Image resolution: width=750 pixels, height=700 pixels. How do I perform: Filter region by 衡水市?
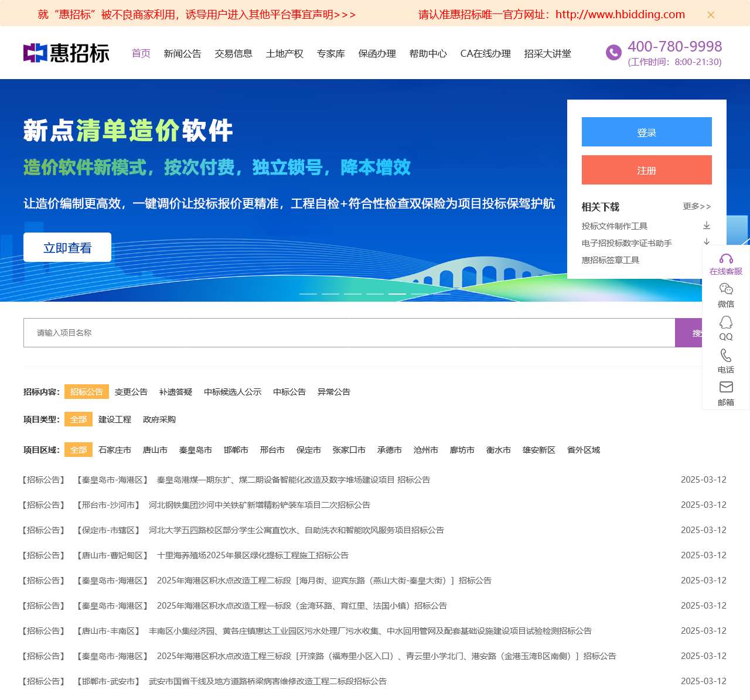499,450
